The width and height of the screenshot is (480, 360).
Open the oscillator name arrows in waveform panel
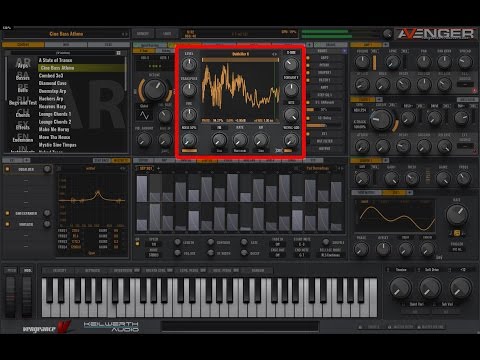coord(274,54)
